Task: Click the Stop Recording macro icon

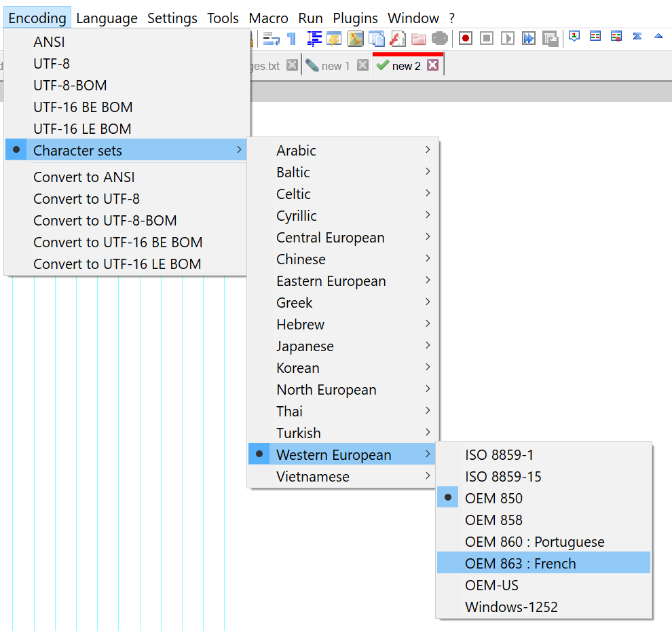Action: coord(487,39)
